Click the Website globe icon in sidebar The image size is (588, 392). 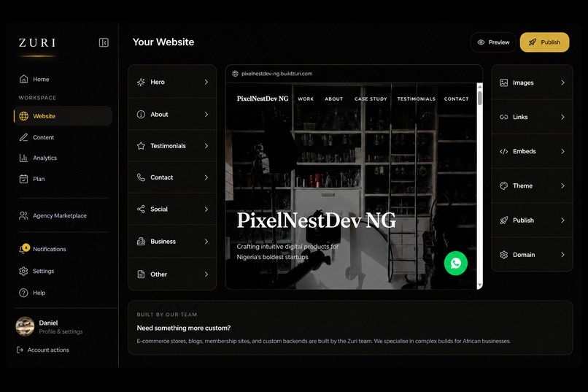(23, 116)
